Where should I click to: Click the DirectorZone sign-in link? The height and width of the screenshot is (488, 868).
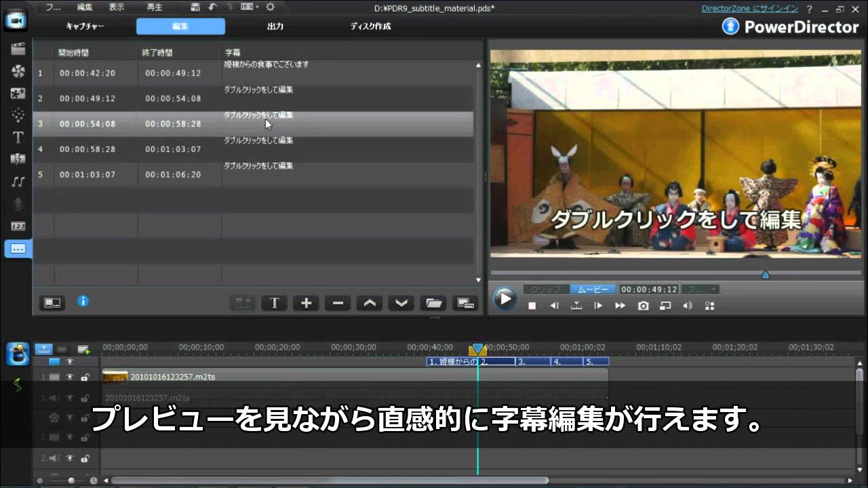[750, 9]
